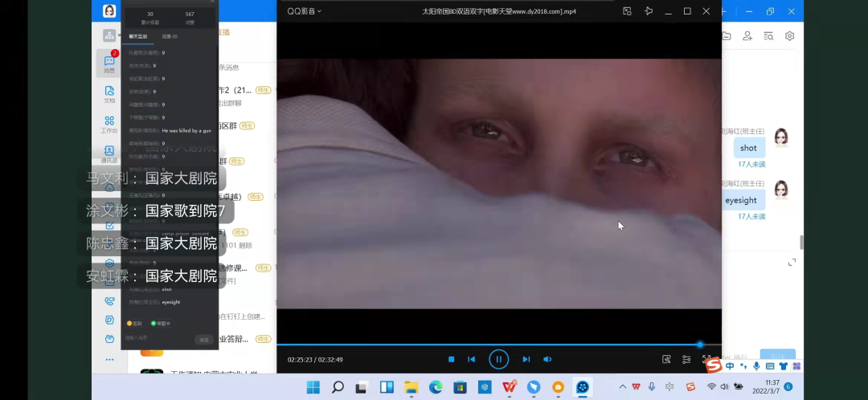Open File Explorer from the taskbar
Screen dimensions: 868x400
point(411,387)
